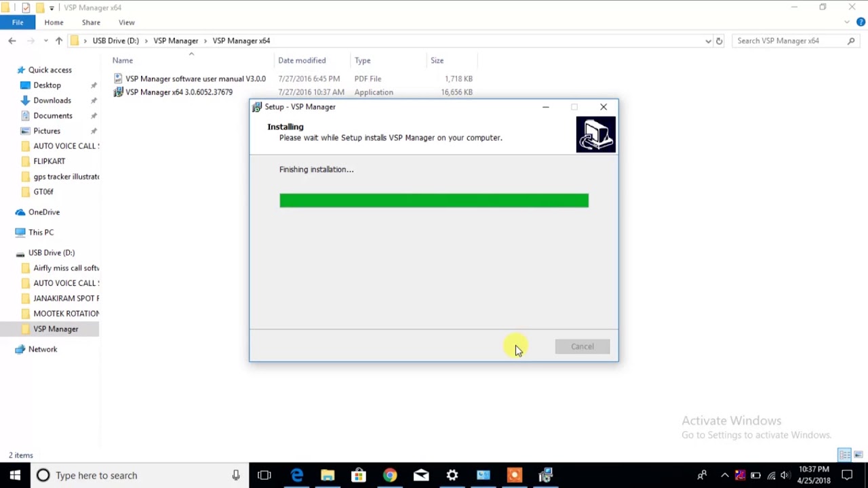Expand the ribbon with the chevron
The width and height of the screenshot is (868, 488).
point(847,22)
